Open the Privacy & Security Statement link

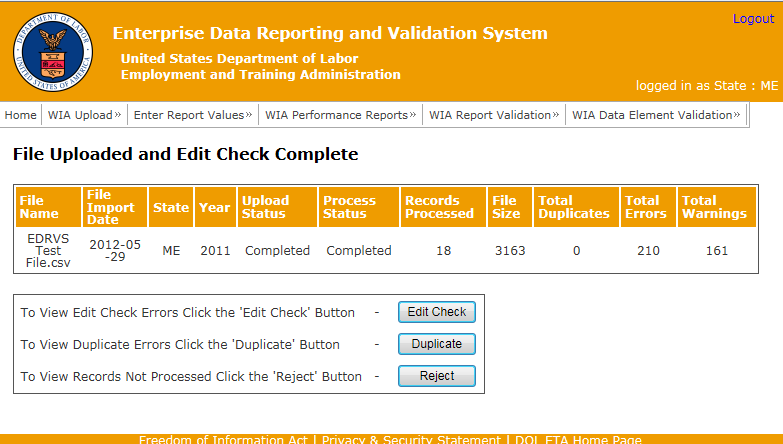pyautogui.click(x=411, y=440)
